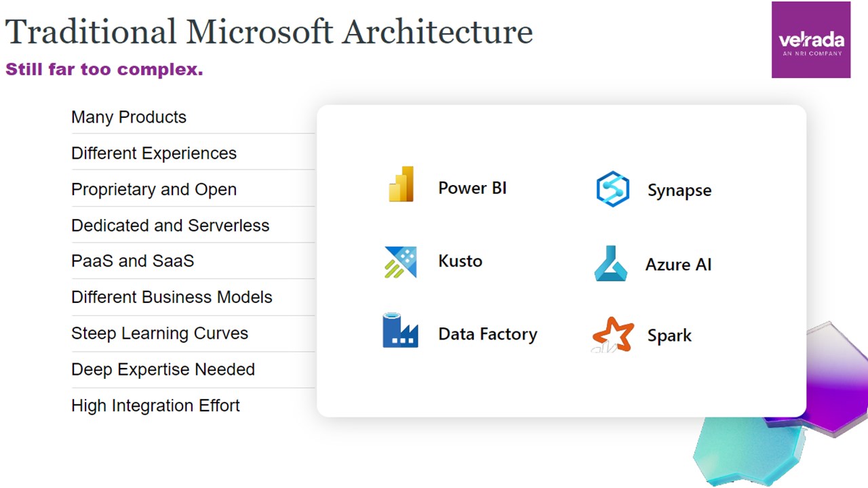
Task: Click the Kusto icon
Action: point(400,262)
